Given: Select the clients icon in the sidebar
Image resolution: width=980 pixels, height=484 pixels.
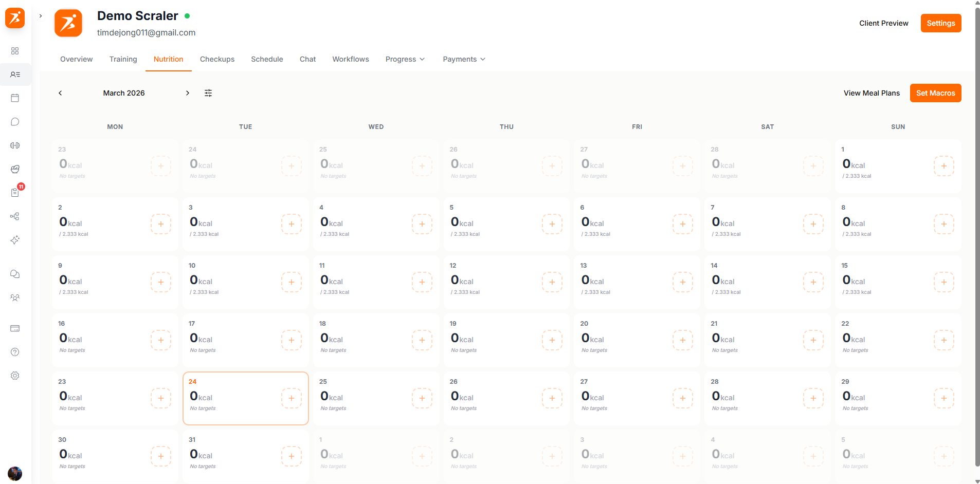Looking at the screenshot, I should pyautogui.click(x=15, y=75).
